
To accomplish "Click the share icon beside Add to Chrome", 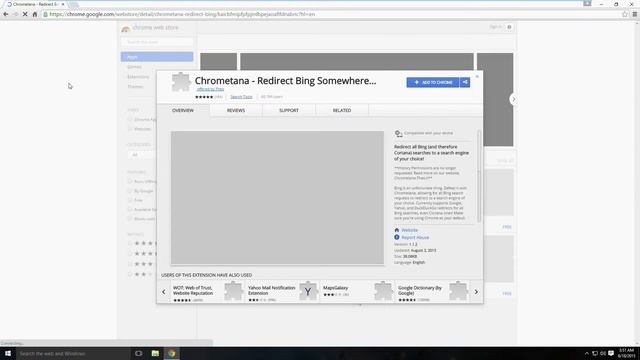I will 465,82.
